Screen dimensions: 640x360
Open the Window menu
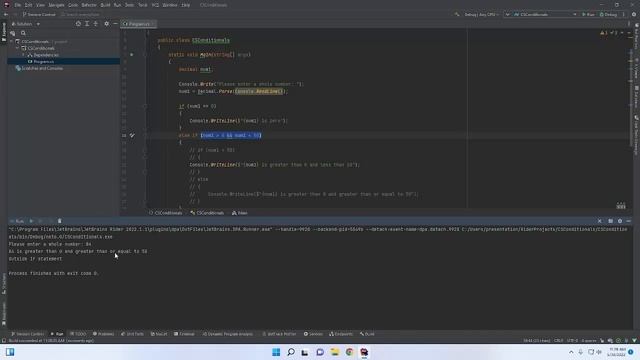coord(170,5)
